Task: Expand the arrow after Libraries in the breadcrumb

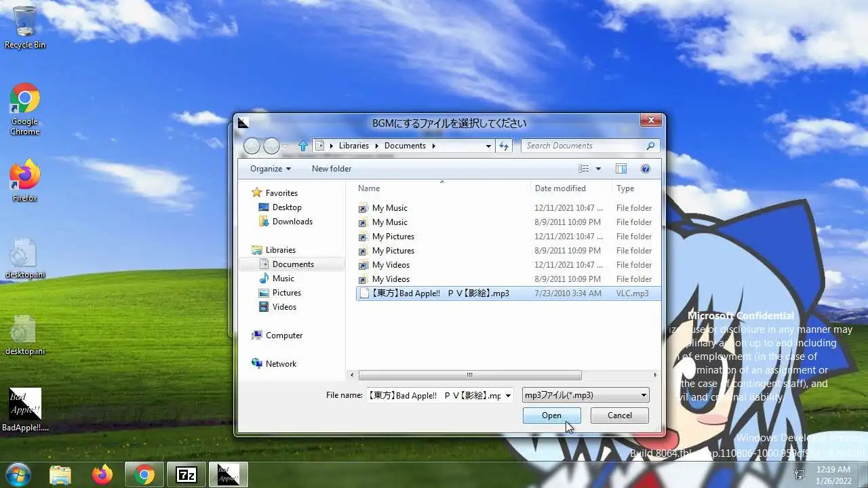Action: pyautogui.click(x=378, y=146)
